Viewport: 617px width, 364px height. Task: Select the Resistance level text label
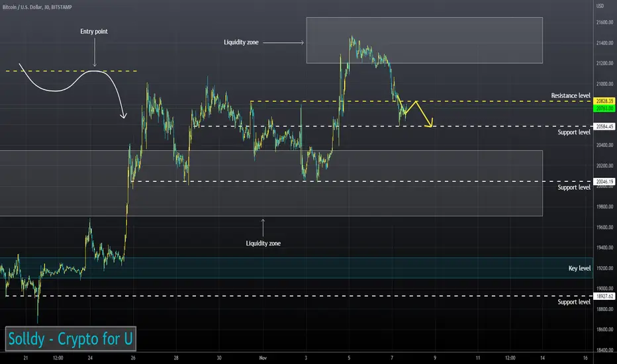[571, 95]
